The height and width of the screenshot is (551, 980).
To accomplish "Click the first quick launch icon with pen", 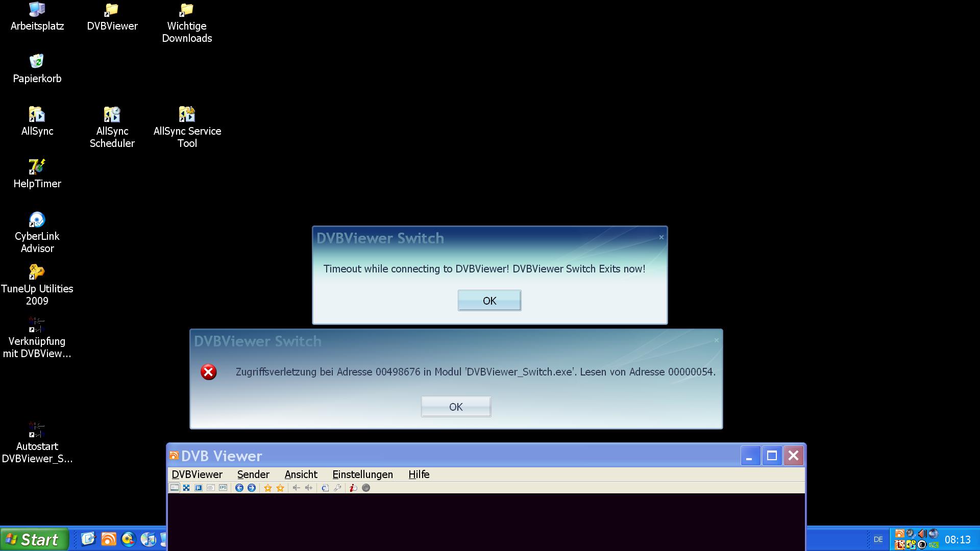I will coord(88,539).
